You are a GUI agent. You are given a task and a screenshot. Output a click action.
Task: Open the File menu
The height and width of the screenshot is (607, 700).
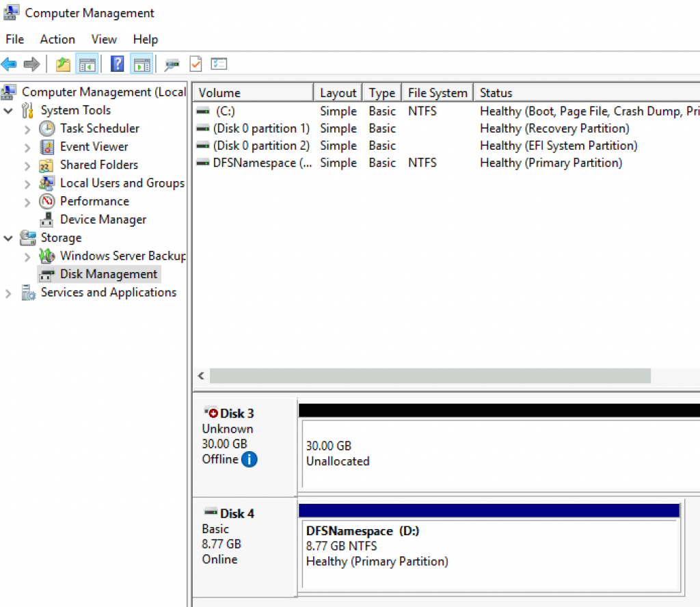coord(15,39)
